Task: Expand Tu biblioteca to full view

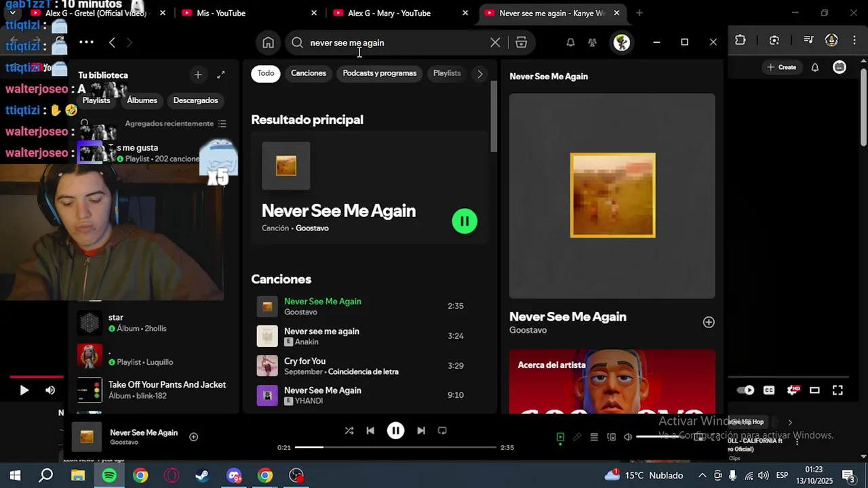Action: tap(220, 75)
